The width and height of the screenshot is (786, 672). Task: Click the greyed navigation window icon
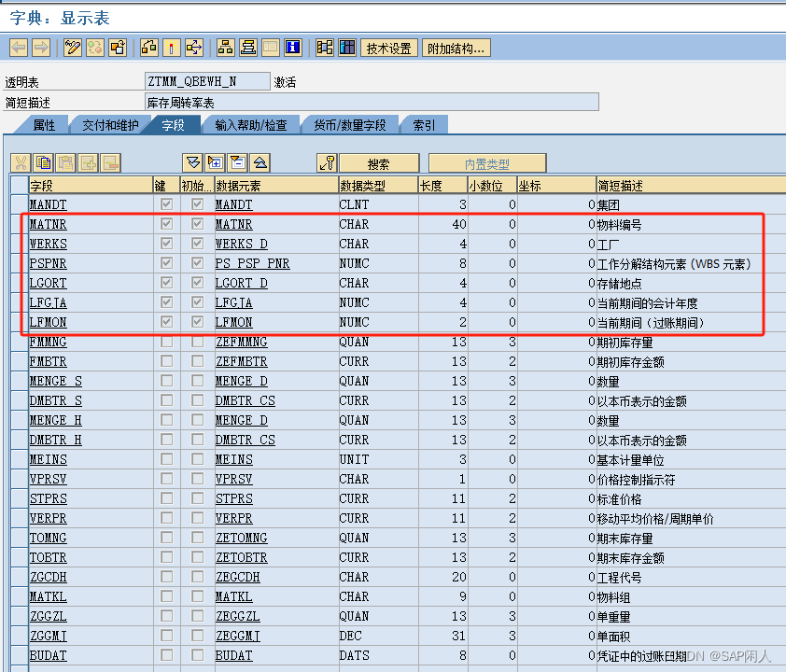(x=271, y=49)
